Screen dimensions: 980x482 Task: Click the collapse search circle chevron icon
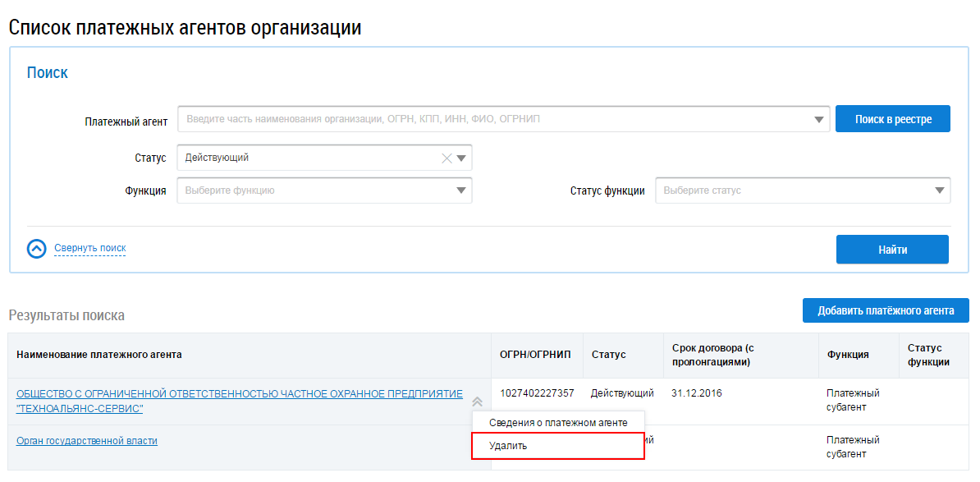pyautogui.click(x=37, y=248)
